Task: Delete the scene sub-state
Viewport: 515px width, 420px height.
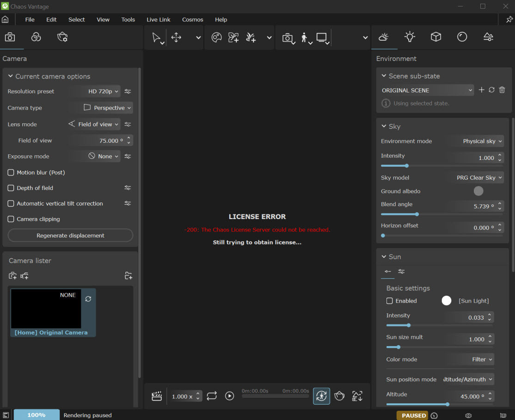Action: (x=502, y=90)
